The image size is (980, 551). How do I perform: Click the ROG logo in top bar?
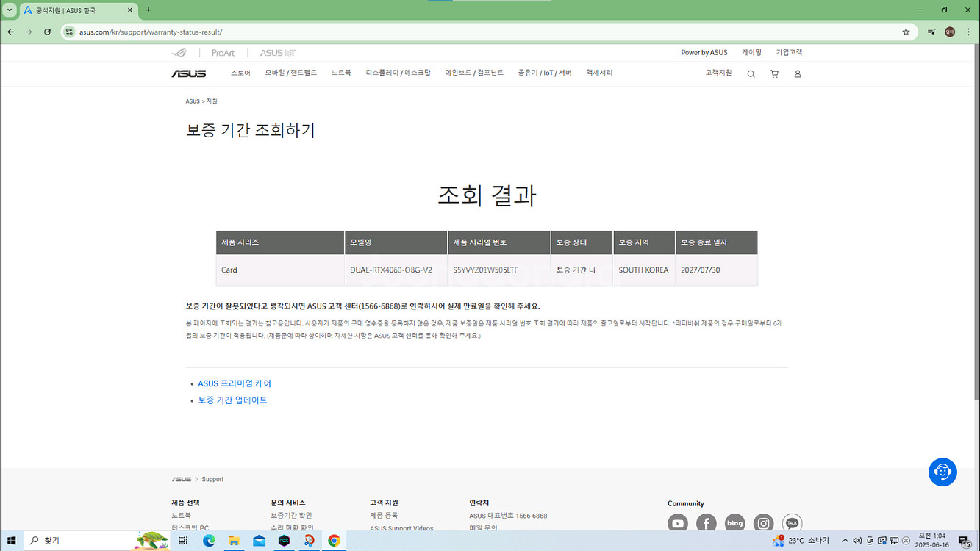point(179,53)
